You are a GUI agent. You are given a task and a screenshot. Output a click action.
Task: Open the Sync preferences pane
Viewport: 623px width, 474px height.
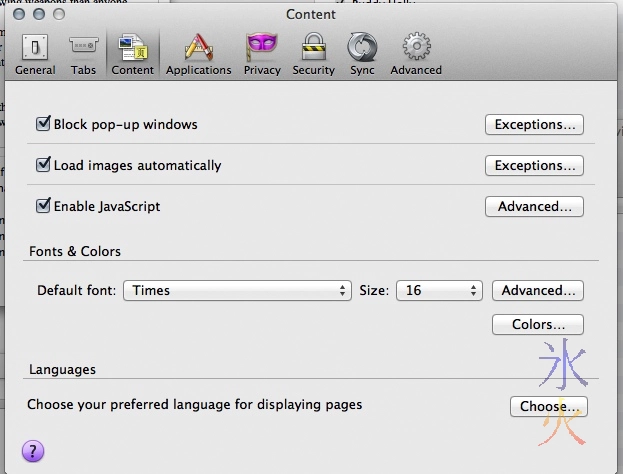tap(362, 53)
